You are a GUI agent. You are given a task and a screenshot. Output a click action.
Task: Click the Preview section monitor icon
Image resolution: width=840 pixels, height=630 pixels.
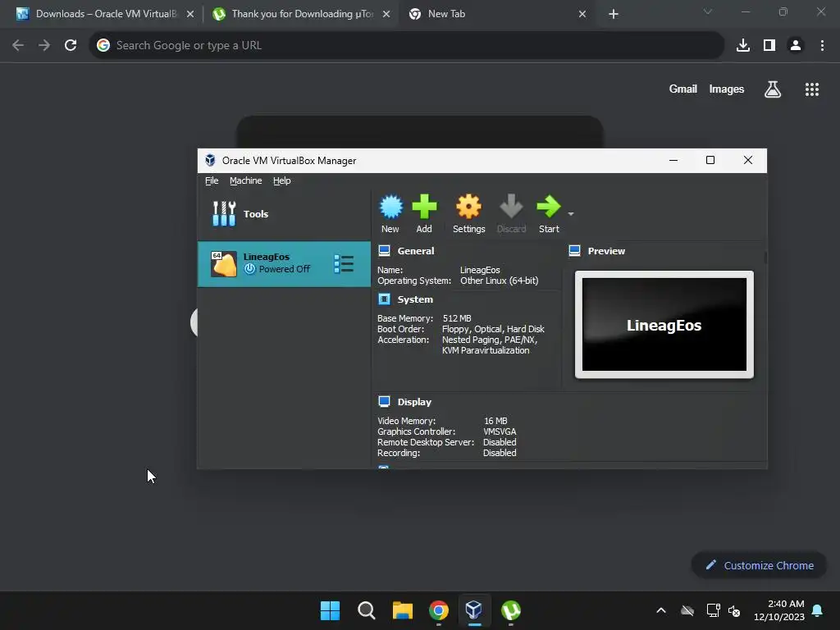[574, 250]
